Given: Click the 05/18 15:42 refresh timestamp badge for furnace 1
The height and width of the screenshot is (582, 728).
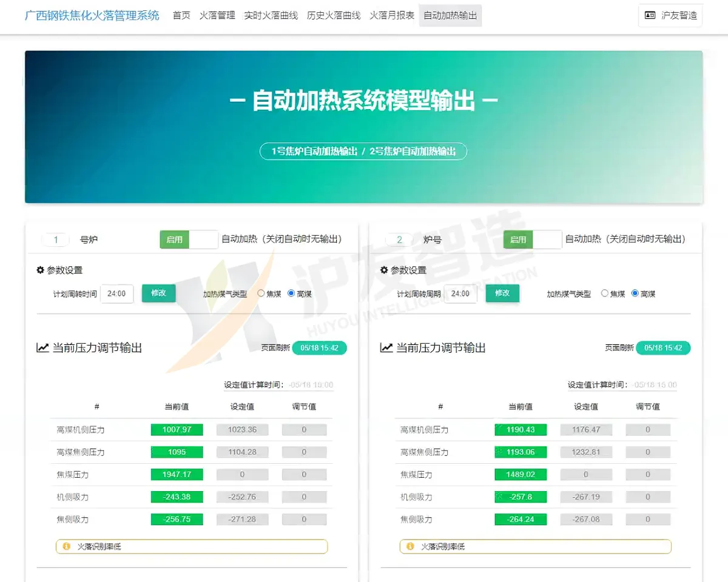Looking at the screenshot, I should point(320,347).
